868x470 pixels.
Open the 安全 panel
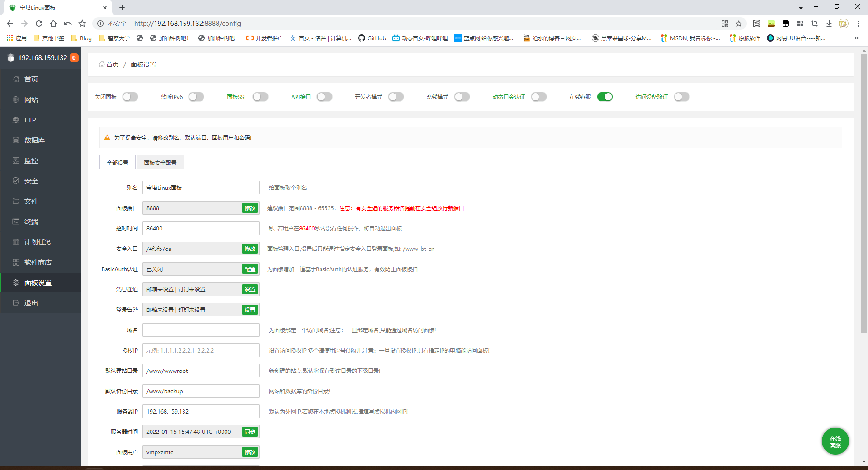tap(31, 181)
